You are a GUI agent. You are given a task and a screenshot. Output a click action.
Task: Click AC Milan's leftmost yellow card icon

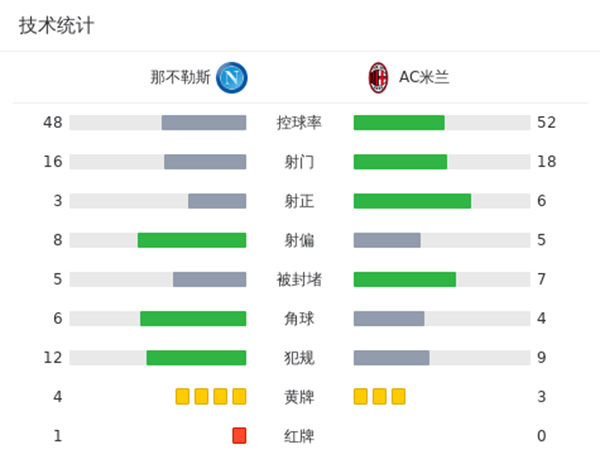(x=361, y=396)
